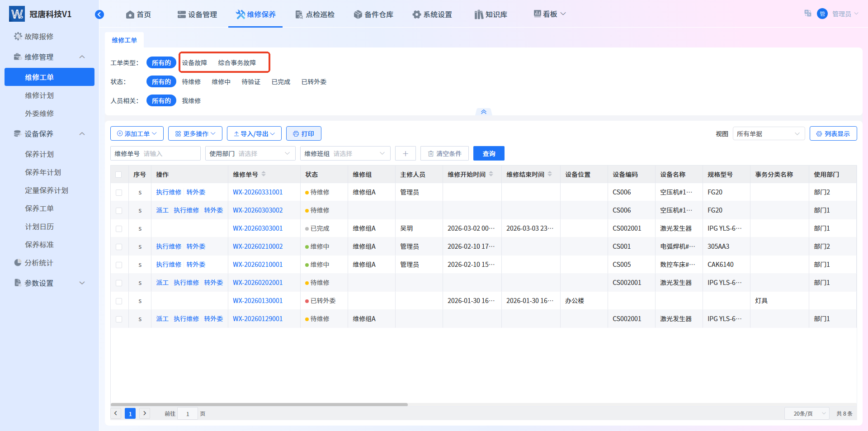Click sort arrows on 维修单号 column
The width and height of the screenshot is (868, 431).
(264, 174)
